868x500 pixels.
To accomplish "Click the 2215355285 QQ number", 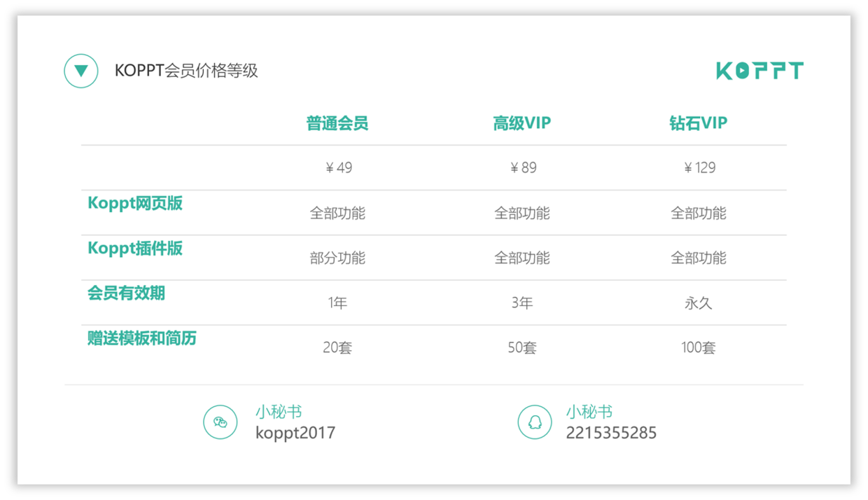I will point(611,433).
